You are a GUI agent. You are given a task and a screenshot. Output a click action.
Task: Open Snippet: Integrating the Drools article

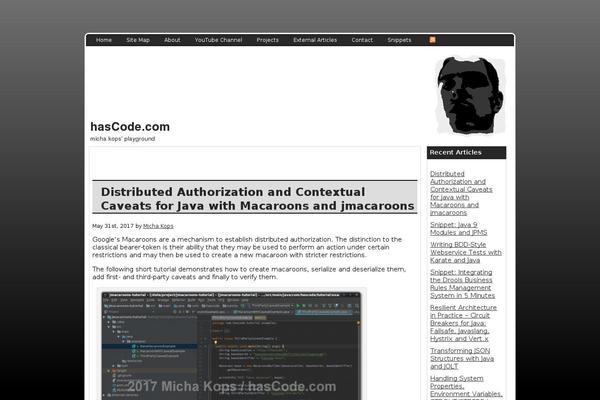click(x=462, y=284)
